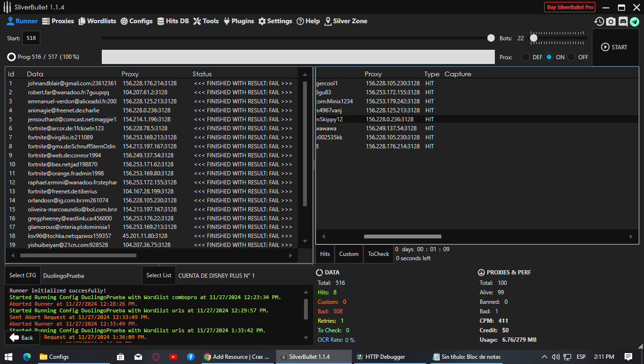This screenshot has height=364, width=644.
Task: Open the Discord link icon
Action: (x=623, y=21)
